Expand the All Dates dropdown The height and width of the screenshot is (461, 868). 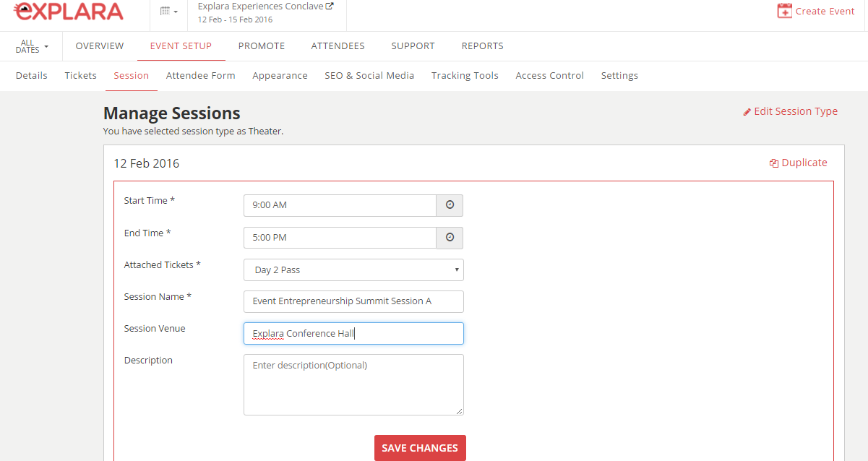click(x=32, y=46)
